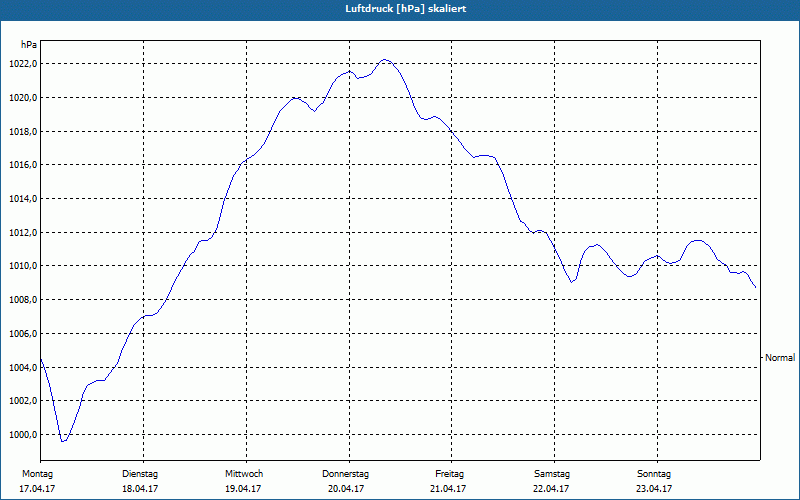Screen dimensions: 800x500
Task: Click the Mittwoch day label
Action: (x=244, y=474)
